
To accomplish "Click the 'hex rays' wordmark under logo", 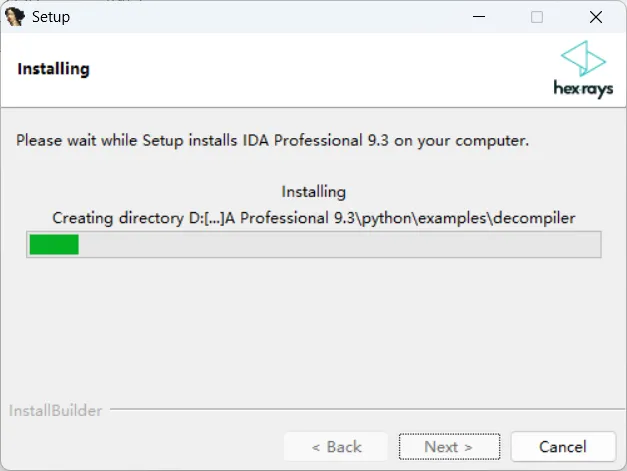I will 583,89.
